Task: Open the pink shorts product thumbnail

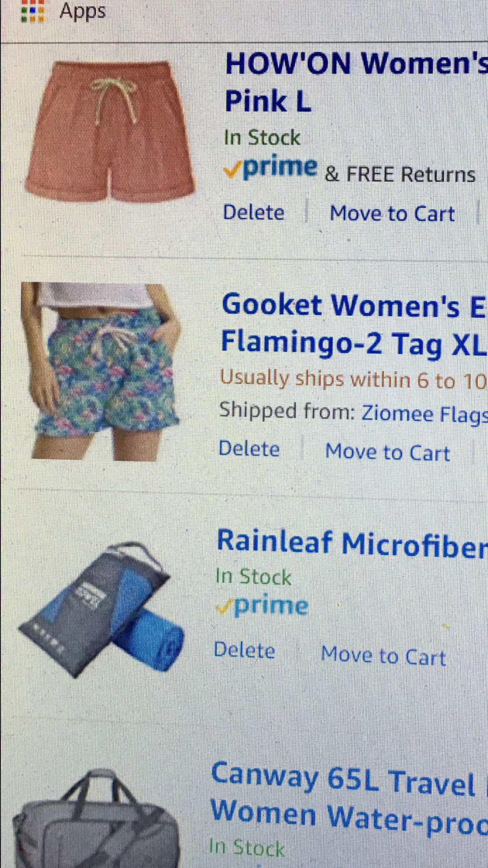Action: click(x=110, y=131)
